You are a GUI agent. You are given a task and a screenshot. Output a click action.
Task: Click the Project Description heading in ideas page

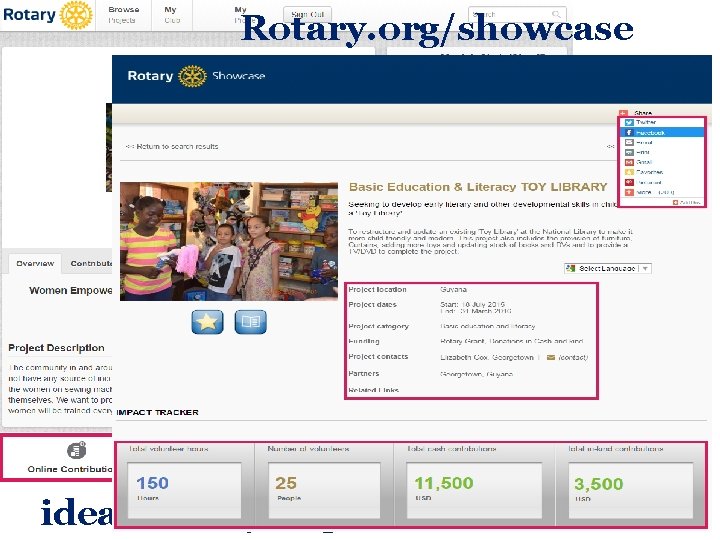tap(56, 348)
